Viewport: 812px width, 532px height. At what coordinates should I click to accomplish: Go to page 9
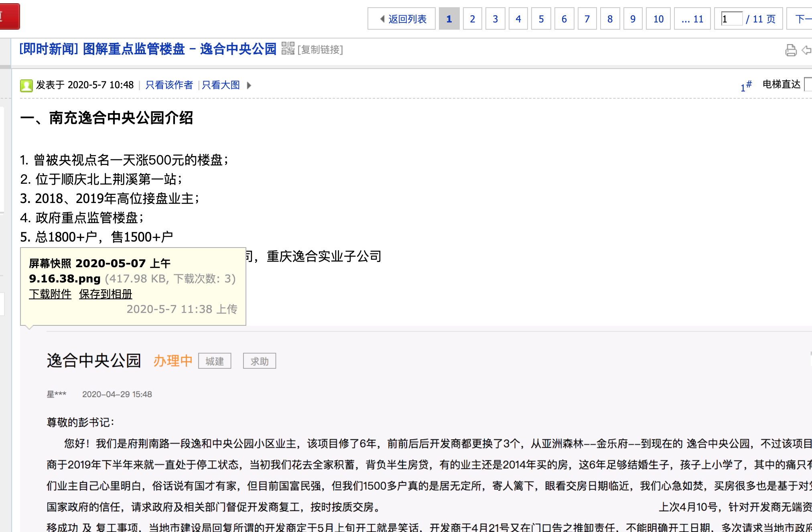tap(633, 19)
